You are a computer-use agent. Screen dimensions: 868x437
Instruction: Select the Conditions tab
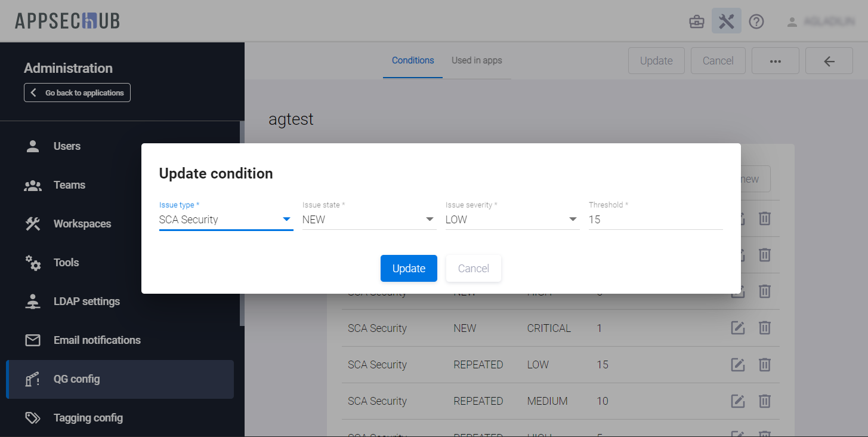[413, 60]
